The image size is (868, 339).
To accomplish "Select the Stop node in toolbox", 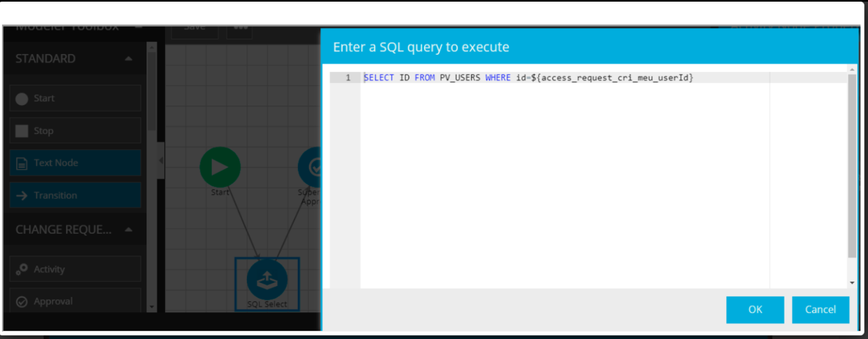I will 75,131.
